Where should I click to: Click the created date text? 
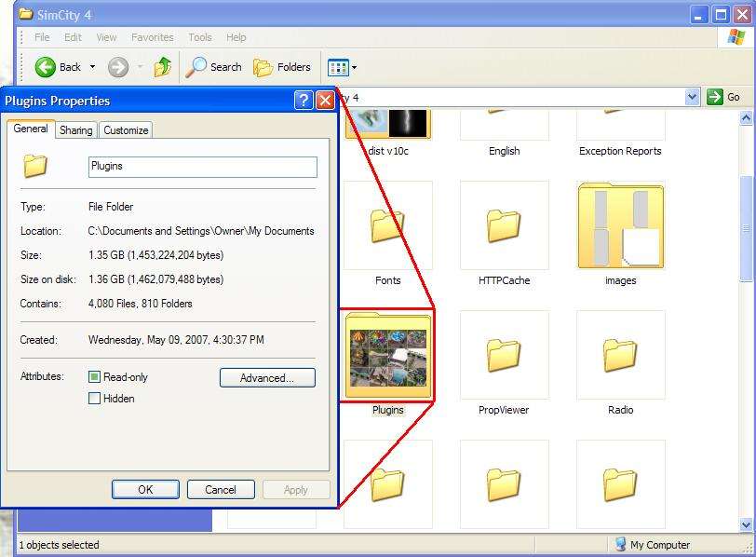coord(176,340)
